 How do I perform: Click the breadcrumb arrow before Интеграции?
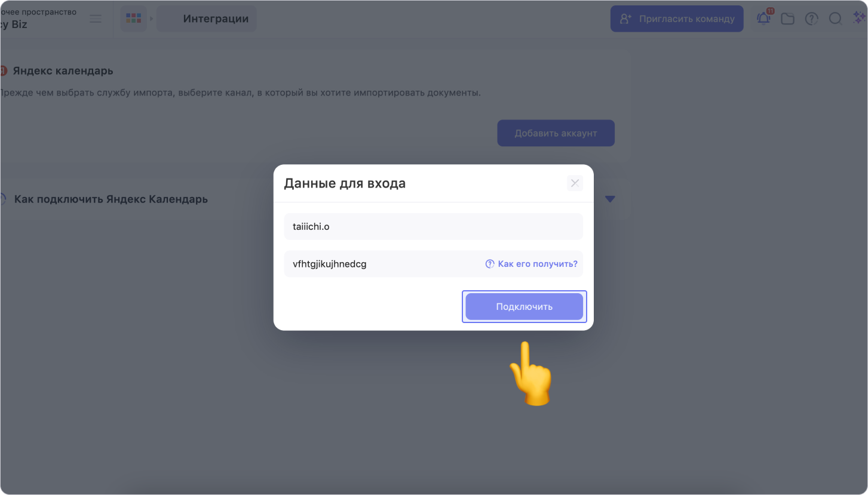pos(152,19)
